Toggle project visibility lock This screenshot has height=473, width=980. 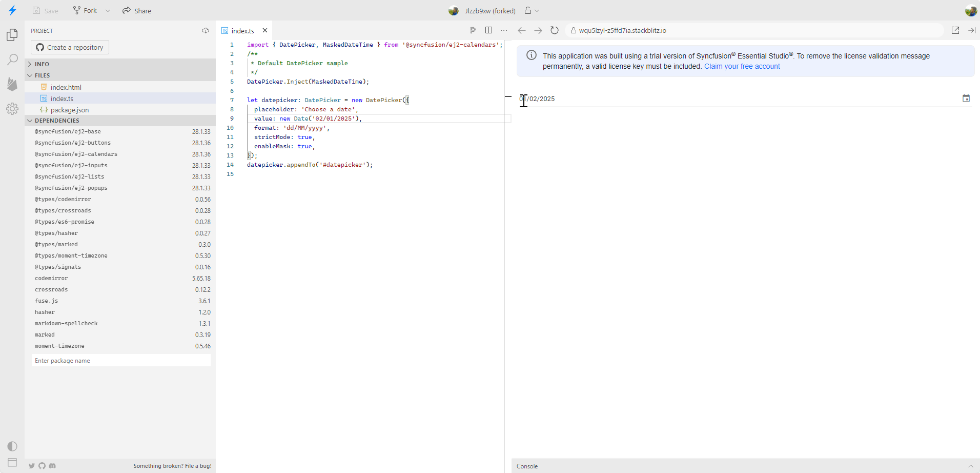(x=528, y=11)
